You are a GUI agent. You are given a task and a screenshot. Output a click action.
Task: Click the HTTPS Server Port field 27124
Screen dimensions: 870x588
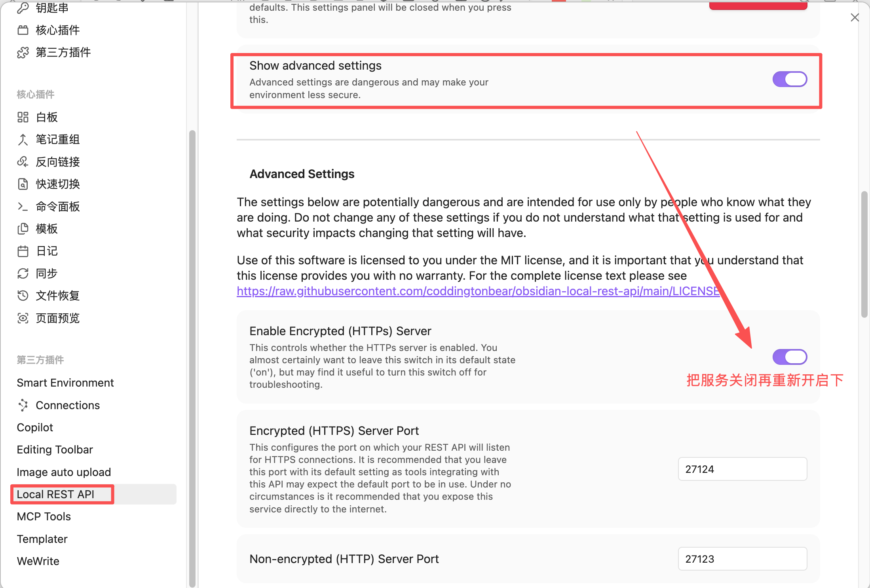click(x=743, y=469)
